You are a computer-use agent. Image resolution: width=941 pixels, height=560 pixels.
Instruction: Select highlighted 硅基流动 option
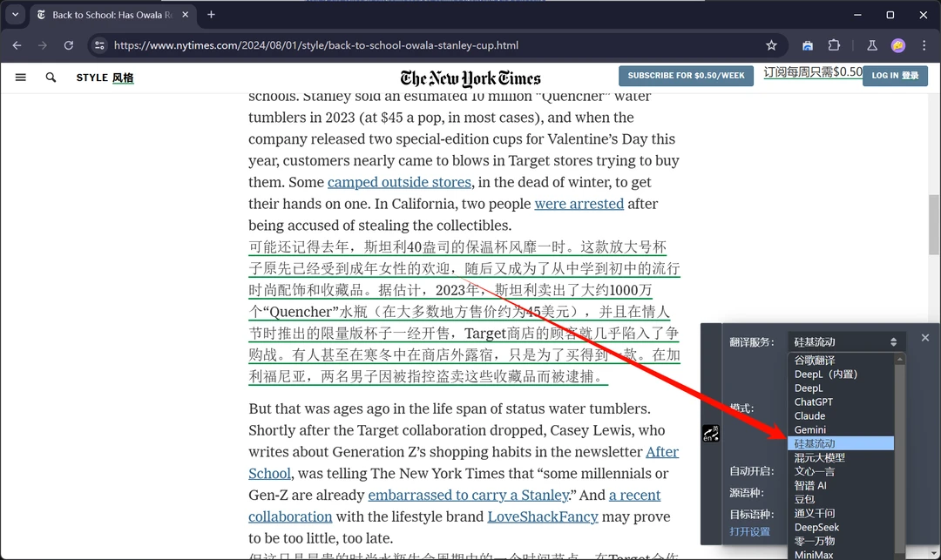(841, 443)
